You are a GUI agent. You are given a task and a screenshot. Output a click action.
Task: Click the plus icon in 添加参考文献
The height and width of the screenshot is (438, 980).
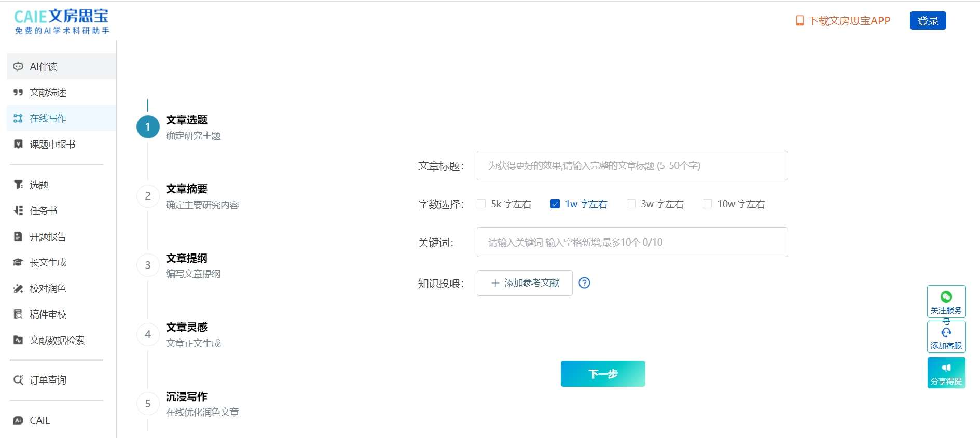(495, 283)
